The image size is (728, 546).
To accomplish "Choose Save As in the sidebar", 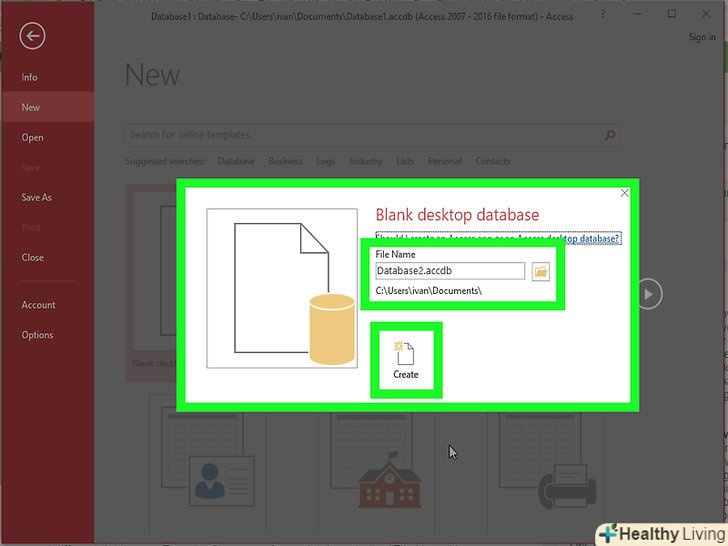I will pyautogui.click(x=36, y=197).
